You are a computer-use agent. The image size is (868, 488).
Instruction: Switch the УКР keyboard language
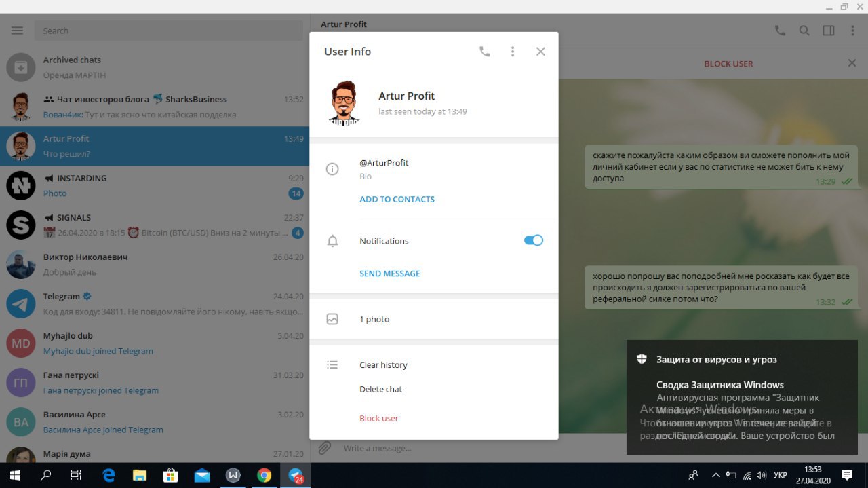781,475
